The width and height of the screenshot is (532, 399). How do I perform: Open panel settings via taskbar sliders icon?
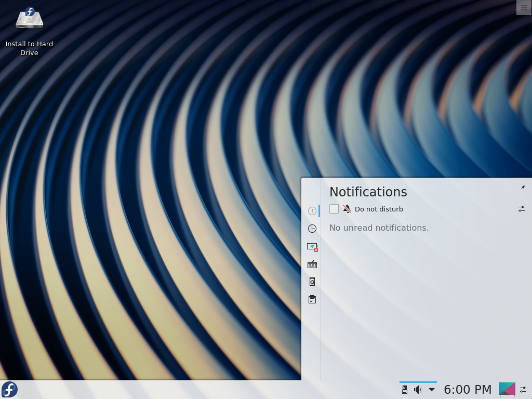click(523, 390)
